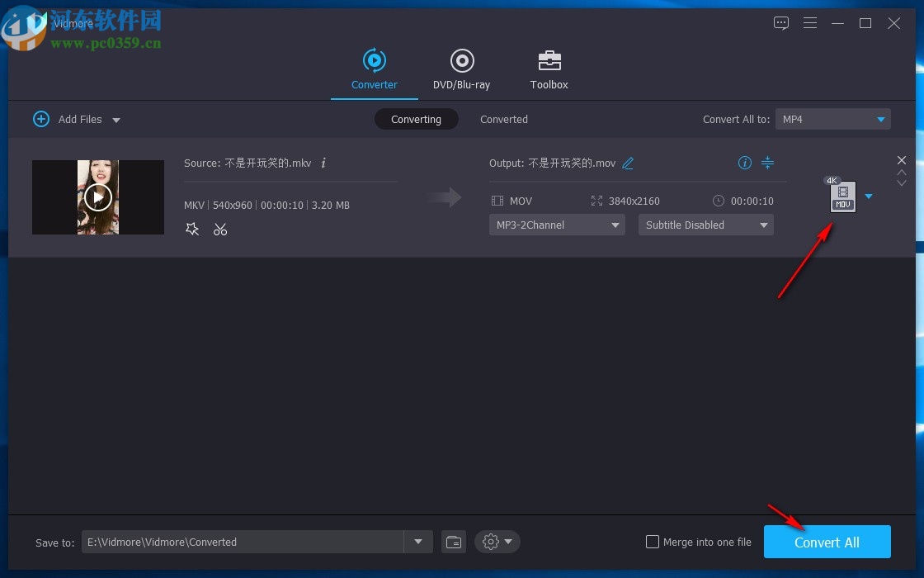Play the video thumbnail preview
The image size is (924, 578).
(98, 197)
